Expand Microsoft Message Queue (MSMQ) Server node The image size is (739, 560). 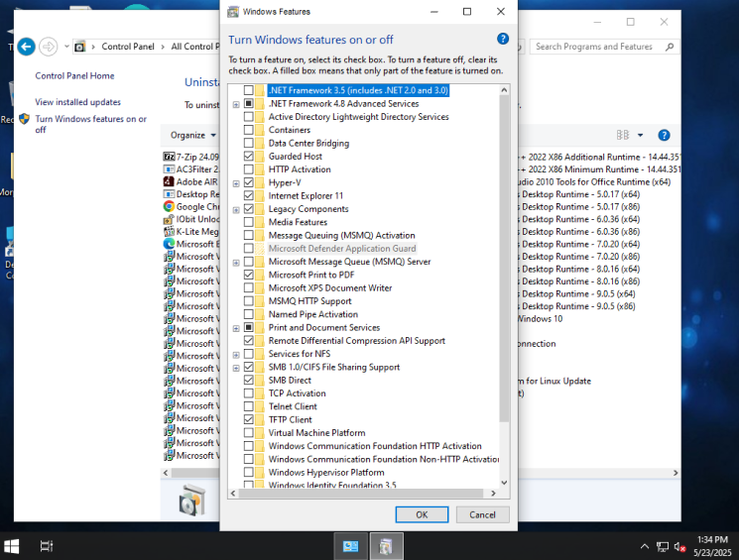click(236, 263)
